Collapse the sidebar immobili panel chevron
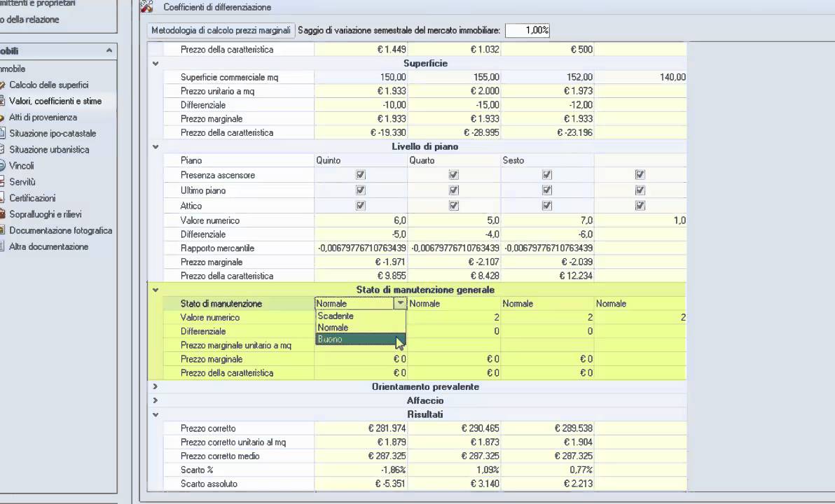 click(109, 50)
